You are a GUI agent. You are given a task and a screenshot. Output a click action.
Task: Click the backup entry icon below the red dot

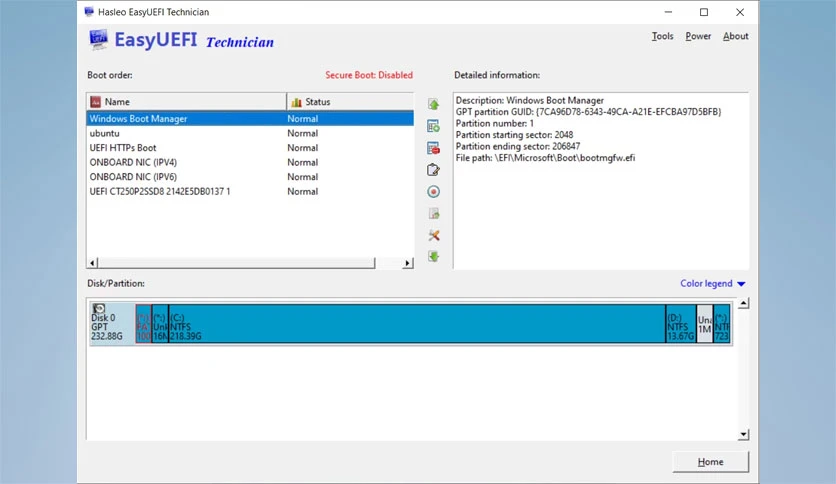pyautogui.click(x=434, y=214)
